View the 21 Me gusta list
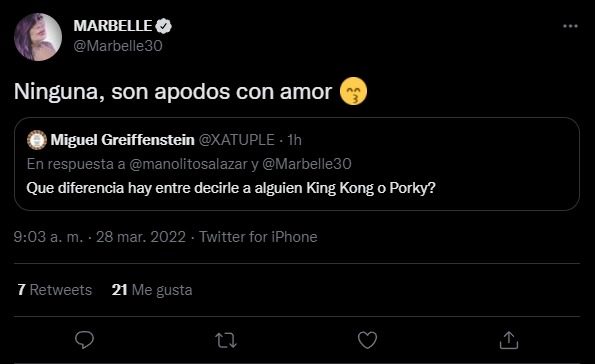This screenshot has height=364, width=595. pos(152,290)
